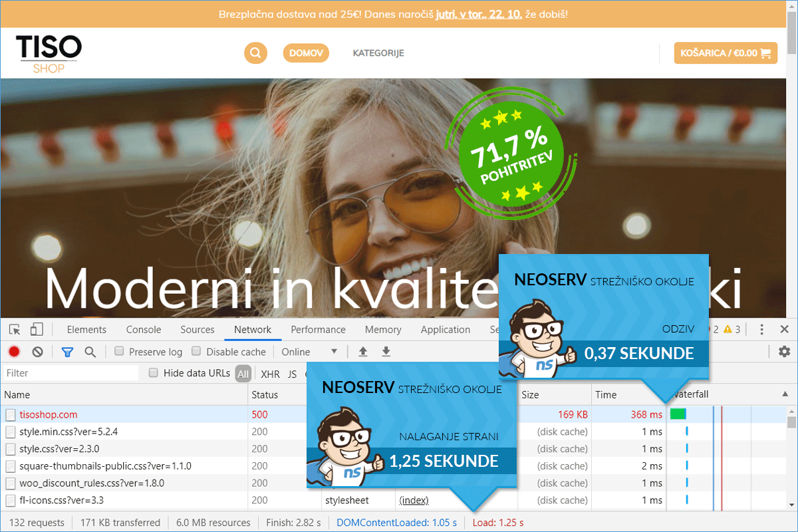Check the Disable cache option

(x=196, y=351)
